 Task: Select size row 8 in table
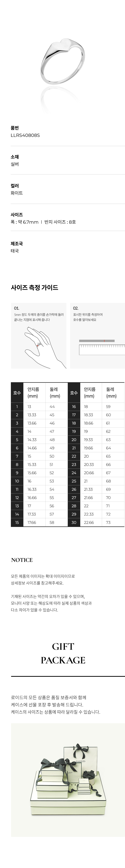[x=39, y=464]
